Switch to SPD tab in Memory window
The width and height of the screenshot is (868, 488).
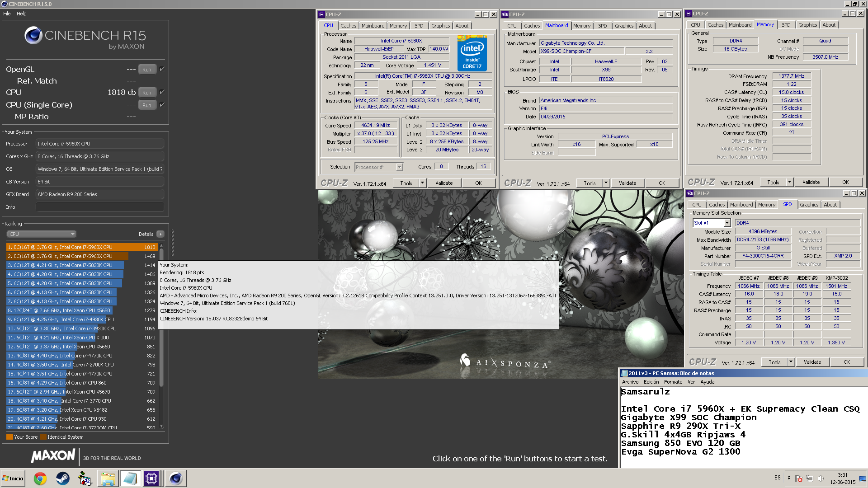click(x=786, y=25)
